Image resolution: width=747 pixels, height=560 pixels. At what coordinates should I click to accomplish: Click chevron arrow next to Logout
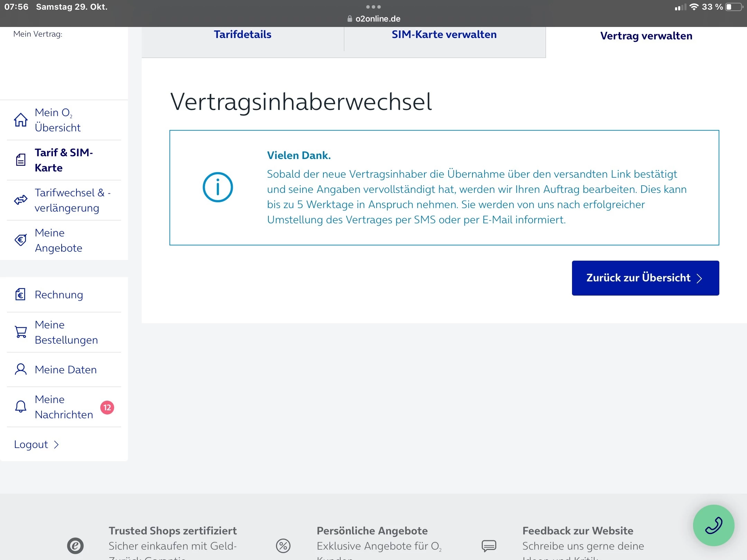[x=56, y=445]
